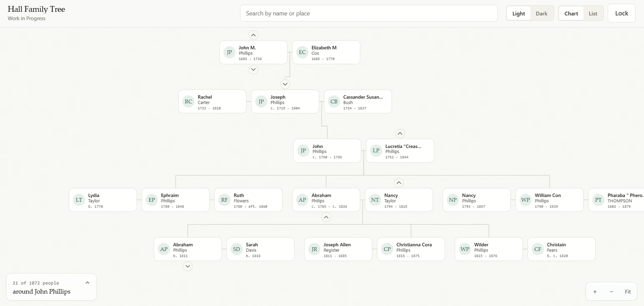Select the WP avatar of William Con Phillips
The image size is (644, 306).
pyautogui.click(x=526, y=200)
